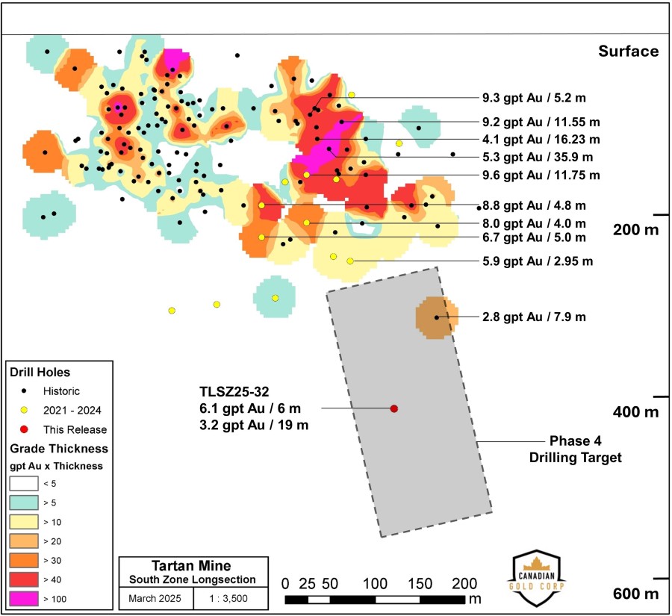Select the yellow drill hole in the isolated teal circle
Screen dimensions: 672x616
[275, 298]
